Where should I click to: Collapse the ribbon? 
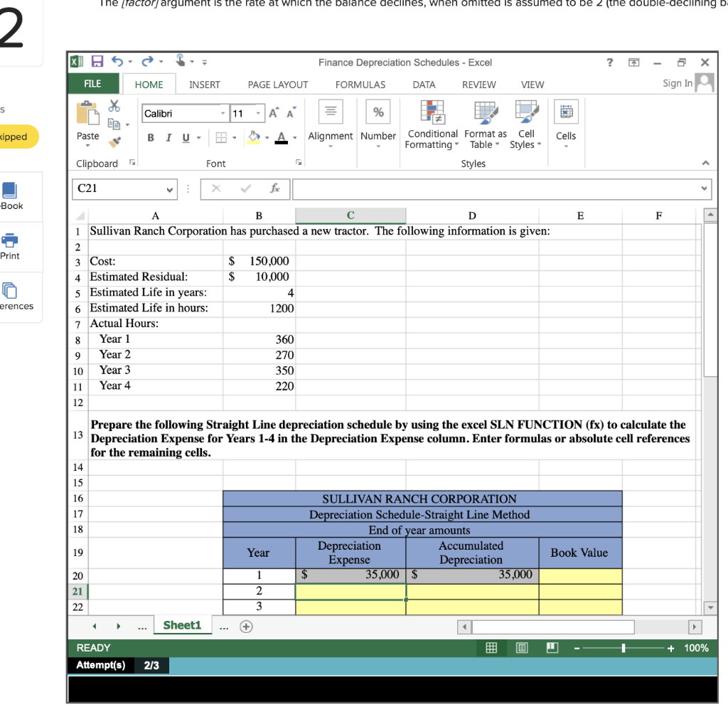tap(706, 163)
